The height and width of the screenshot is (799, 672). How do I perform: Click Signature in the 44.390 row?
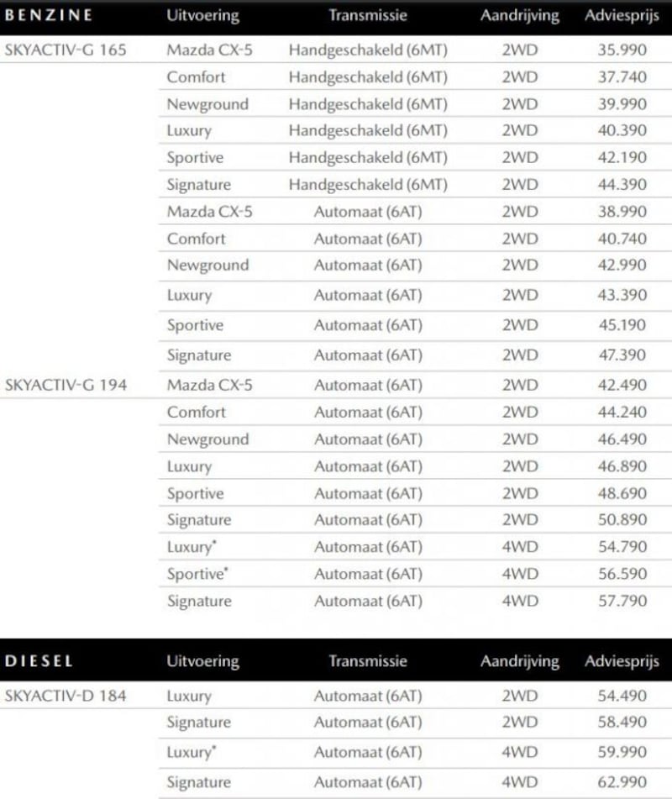point(199,185)
